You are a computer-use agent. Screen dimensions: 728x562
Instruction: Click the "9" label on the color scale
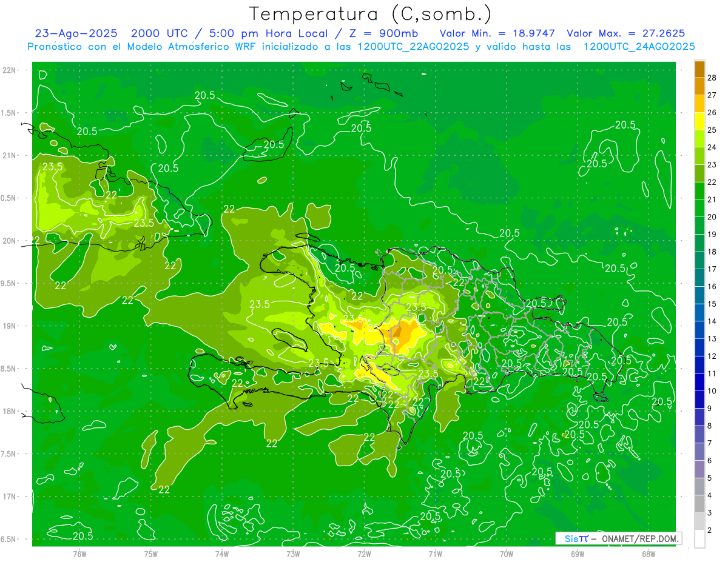coord(710,409)
